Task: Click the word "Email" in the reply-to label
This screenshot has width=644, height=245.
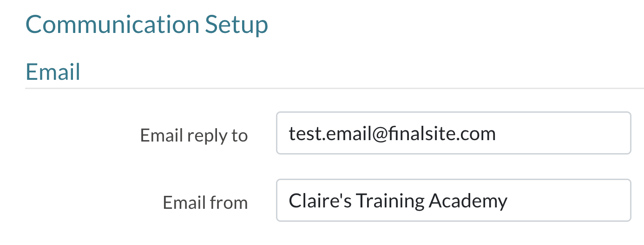Action: (x=162, y=135)
